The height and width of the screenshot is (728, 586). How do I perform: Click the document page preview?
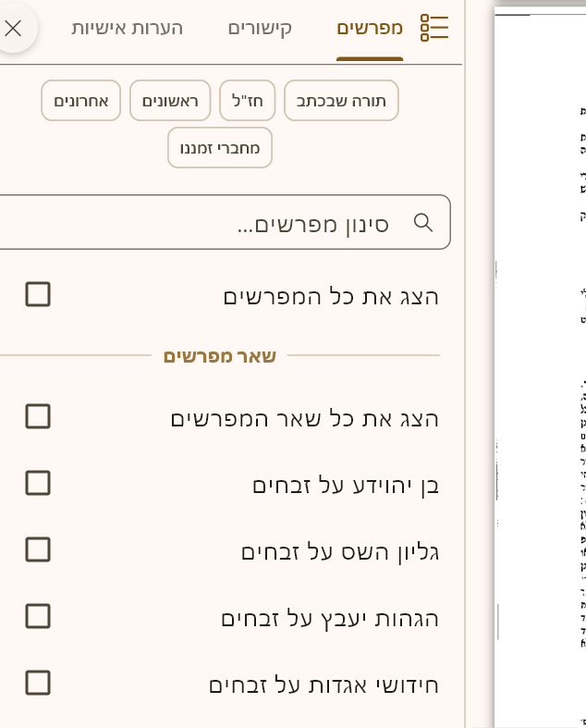coord(540,370)
